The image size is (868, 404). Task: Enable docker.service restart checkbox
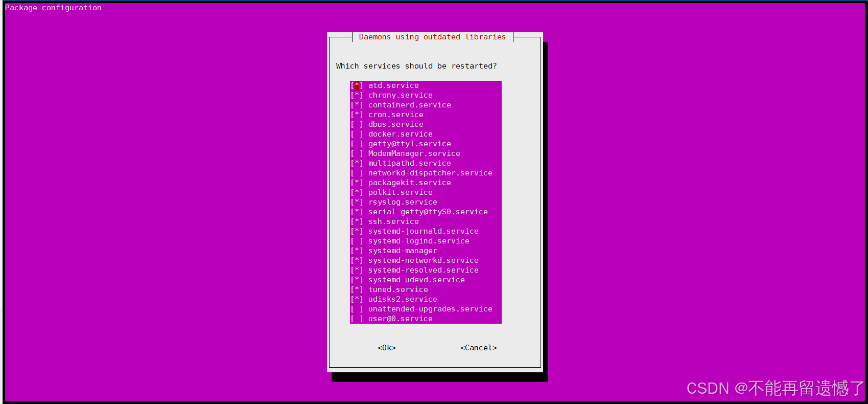point(357,134)
